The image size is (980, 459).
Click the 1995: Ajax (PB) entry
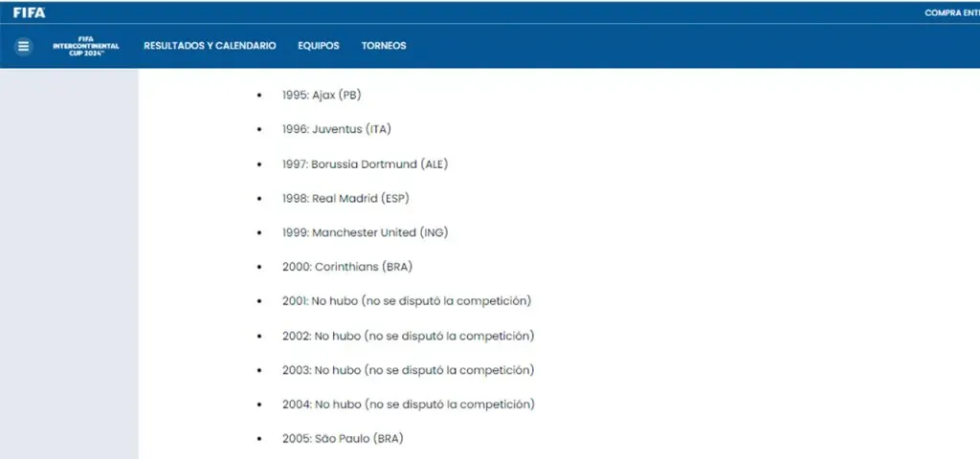(322, 96)
